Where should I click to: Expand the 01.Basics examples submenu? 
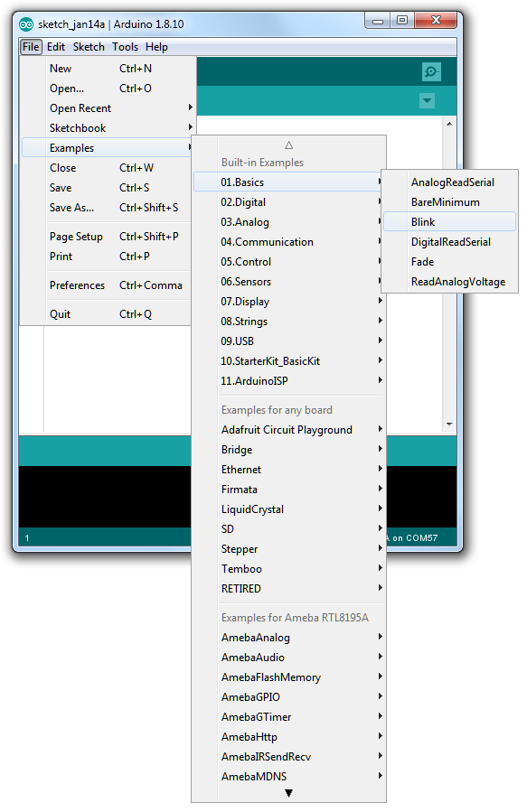tap(288, 182)
